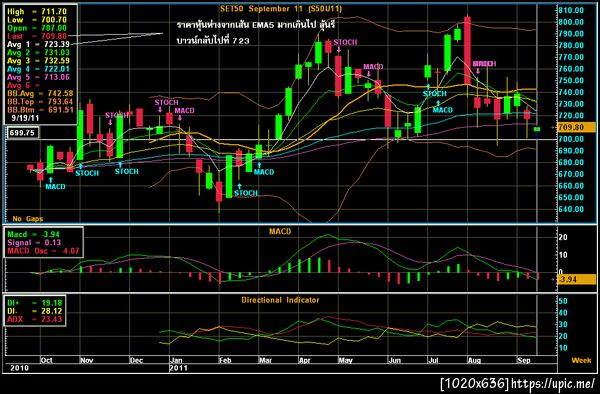Screen dimensions: 600x394
Task: Click the '9/19/11' date in legend
Action: [x=25, y=118]
